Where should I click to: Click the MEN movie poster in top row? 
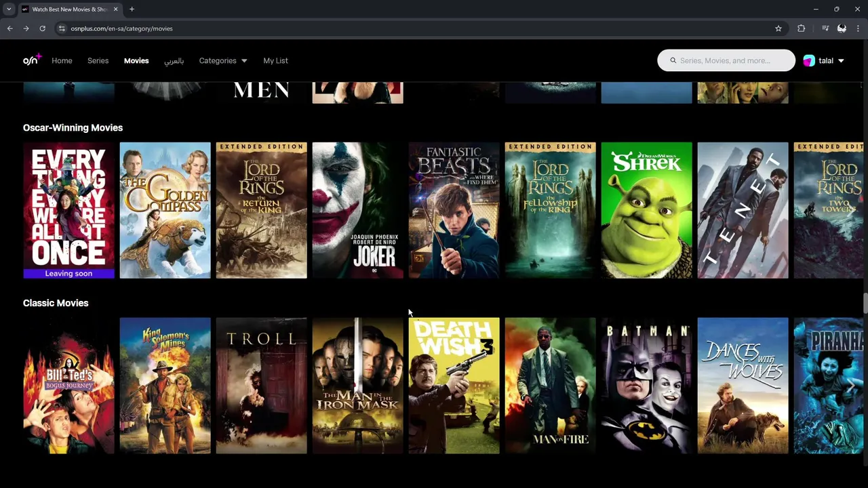point(261,92)
